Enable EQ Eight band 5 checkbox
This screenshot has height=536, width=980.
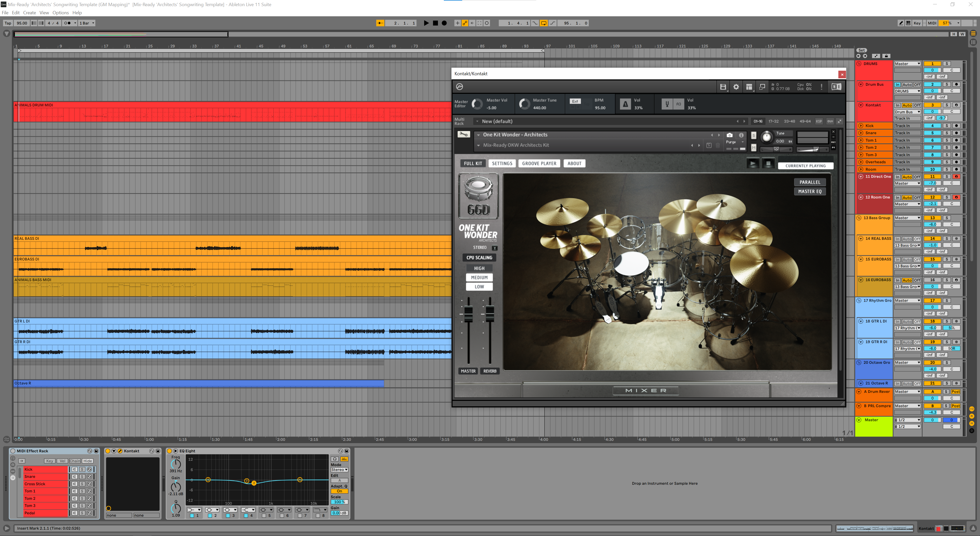[264, 516]
